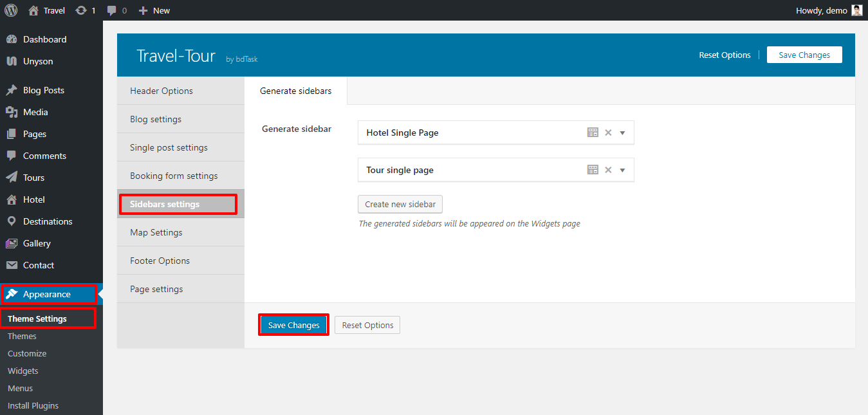Click the Dashboard gauge icon
This screenshot has width=868, height=415.
(12, 39)
